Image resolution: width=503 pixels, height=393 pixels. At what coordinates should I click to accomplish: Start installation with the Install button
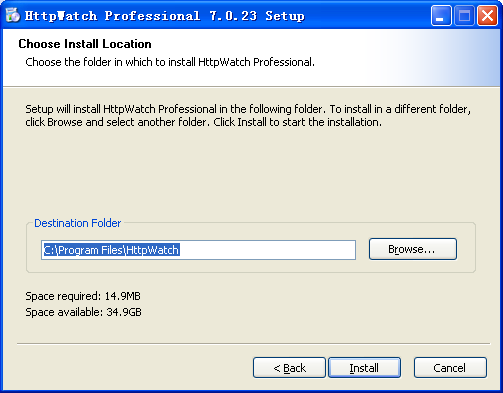click(x=364, y=368)
